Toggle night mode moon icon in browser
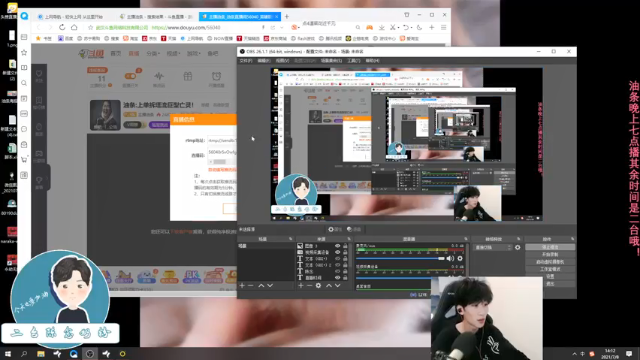The image size is (640, 360). pyautogui.click(x=419, y=27)
